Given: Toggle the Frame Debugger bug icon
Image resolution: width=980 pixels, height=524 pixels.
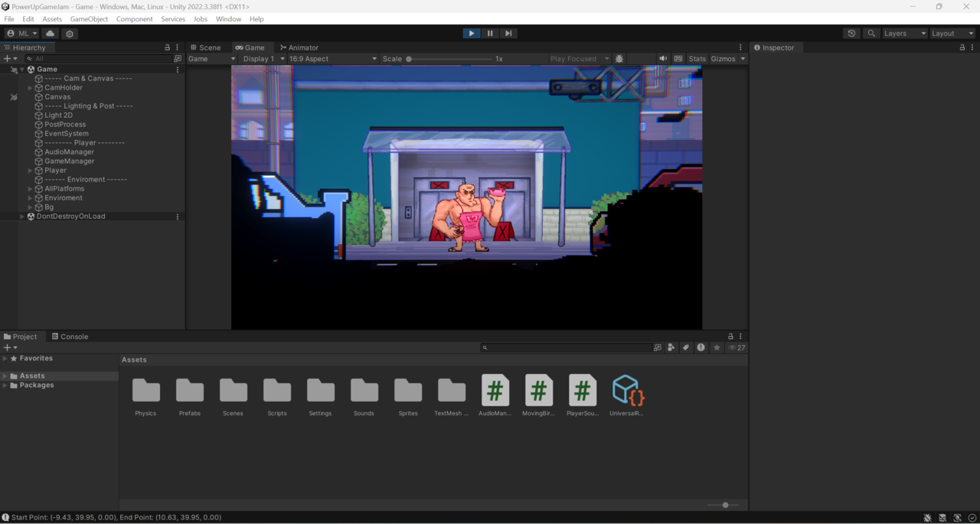Looking at the screenshot, I should tap(619, 59).
